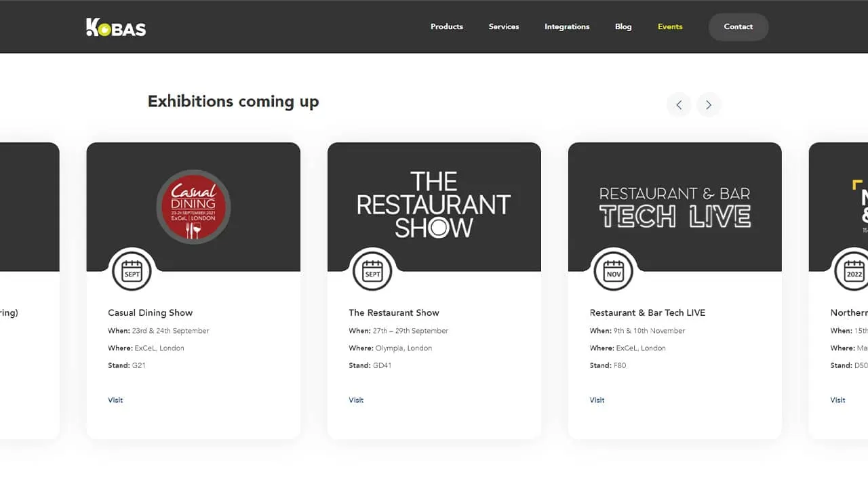Navigate to the Blog page
The width and height of the screenshot is (868, 488).
point(623,27)
